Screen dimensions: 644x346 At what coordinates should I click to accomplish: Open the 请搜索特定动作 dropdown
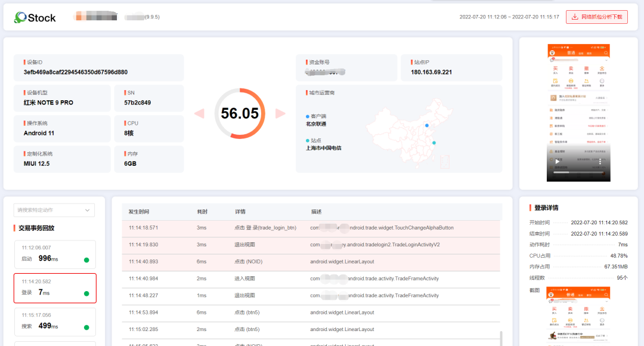[x=54, y=210]
